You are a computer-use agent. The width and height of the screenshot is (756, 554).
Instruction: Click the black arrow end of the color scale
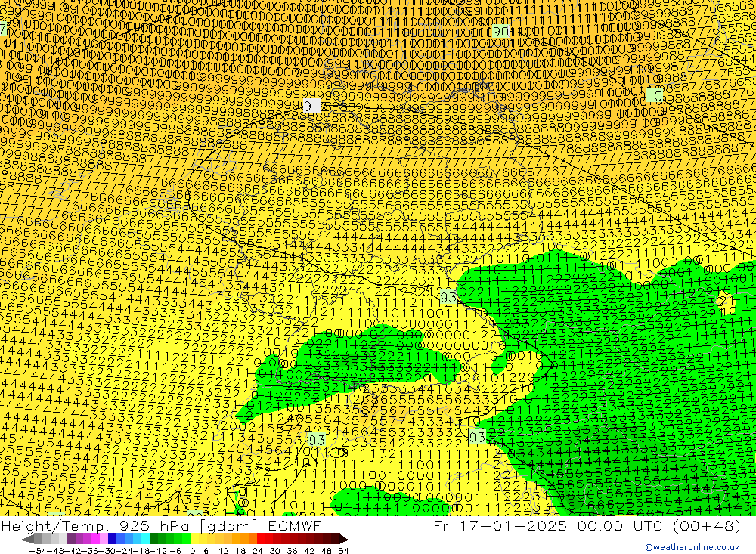pos(344,540)
